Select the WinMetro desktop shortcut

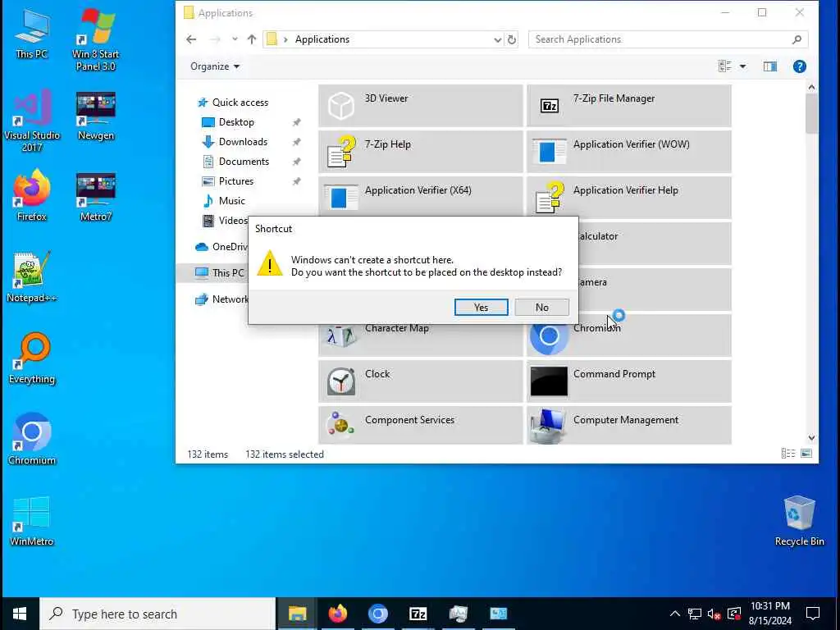(x=32, y=521)
